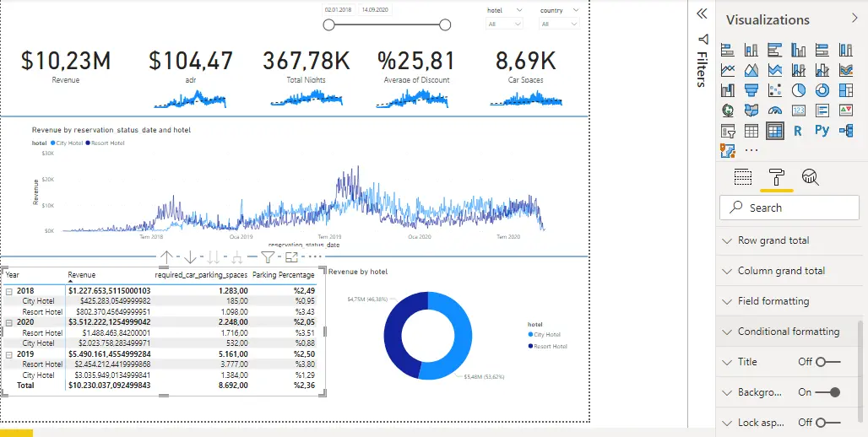The height and width of the screenshot is (437, 868).
Task: Open matrix visual more options ellipsis
Action: 314,256
